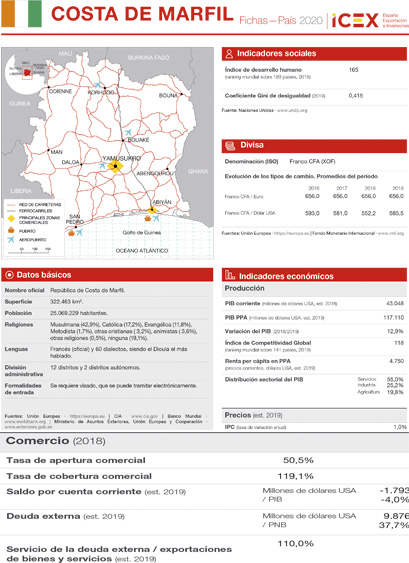
Task: Click the airplane icon near San Pedro
Action: 79,232
